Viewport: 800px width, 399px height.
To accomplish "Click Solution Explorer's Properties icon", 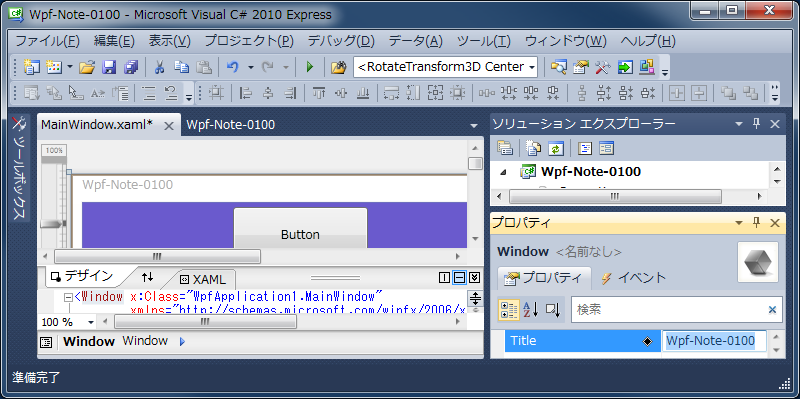I will [505, 148].
